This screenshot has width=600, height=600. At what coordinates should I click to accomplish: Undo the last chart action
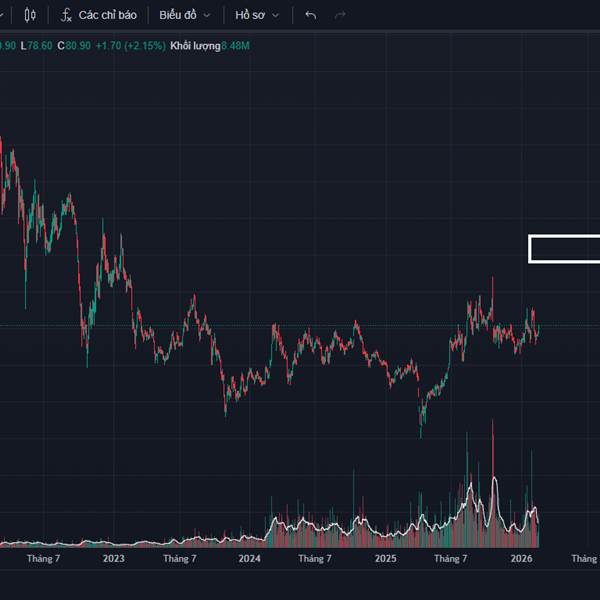coord(311,15)
